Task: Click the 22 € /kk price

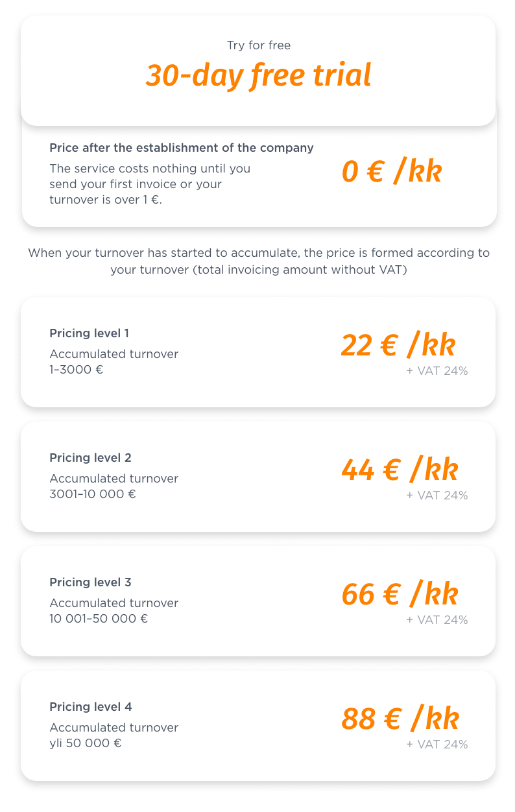Action: tap(398, 346)
